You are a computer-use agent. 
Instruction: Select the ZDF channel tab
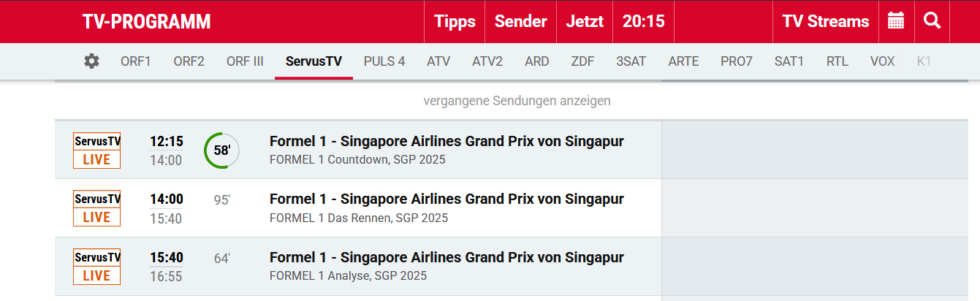pyautogui.click(x=582, y=61)
